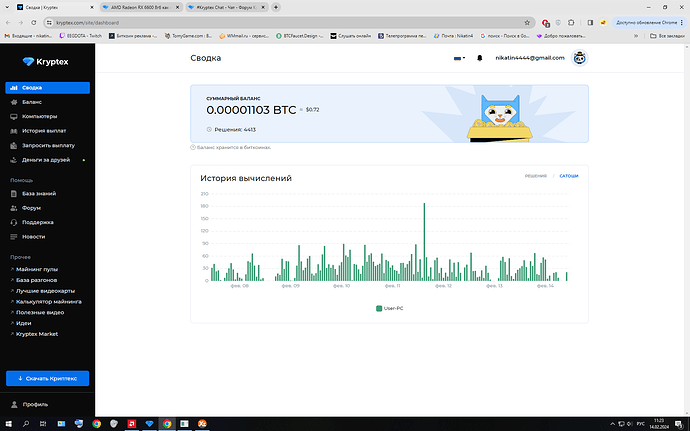Open the language flag dropdown

(x=459, y=58)
